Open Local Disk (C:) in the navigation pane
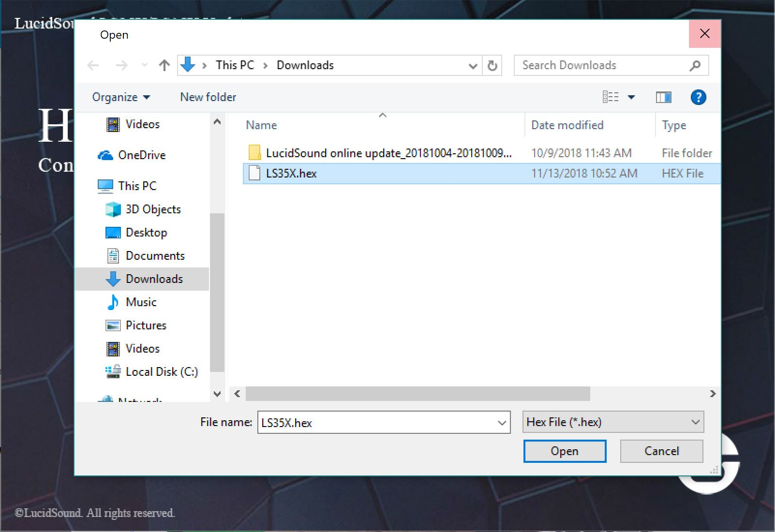 tap(162, 372)
